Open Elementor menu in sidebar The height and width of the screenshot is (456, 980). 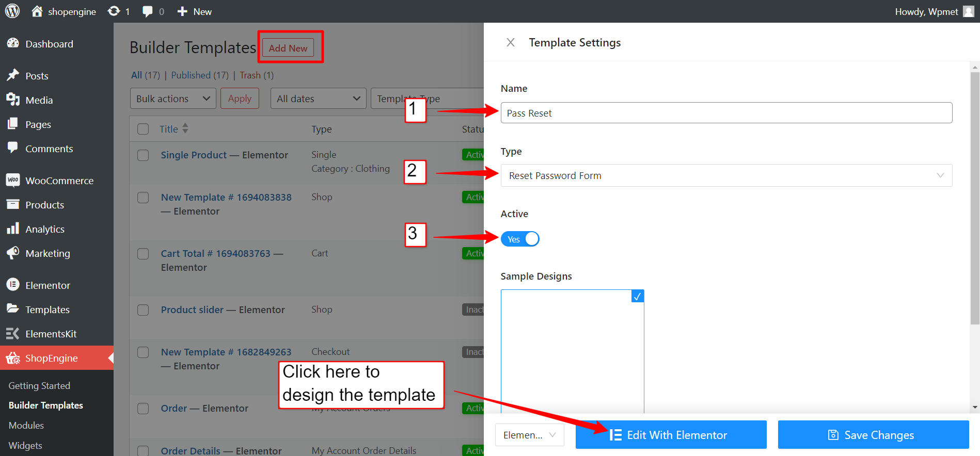(48, 285)
